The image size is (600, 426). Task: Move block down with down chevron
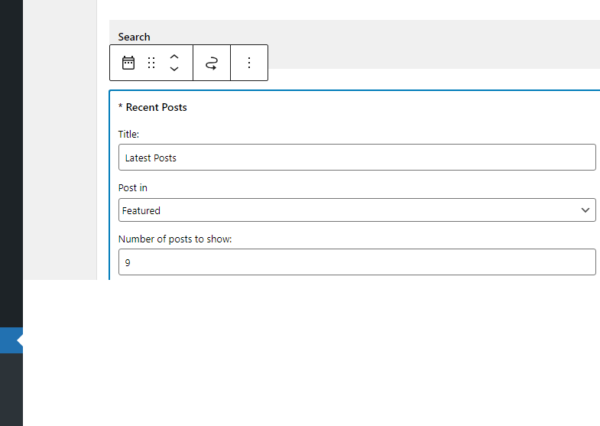coord(174,69)
